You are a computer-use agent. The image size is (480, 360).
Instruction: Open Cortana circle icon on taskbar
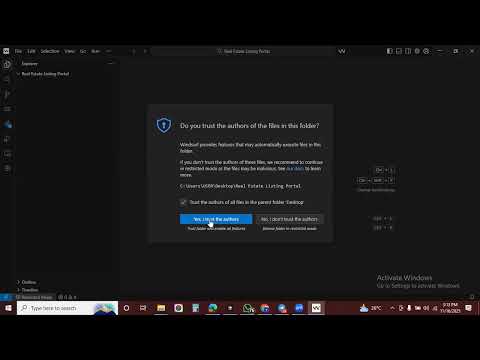pos(126,308)
